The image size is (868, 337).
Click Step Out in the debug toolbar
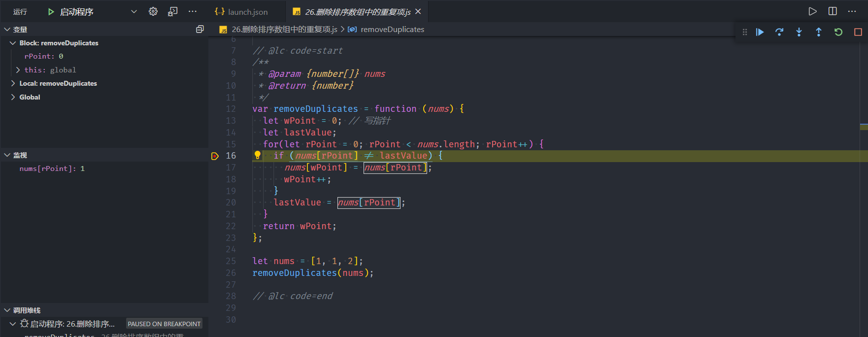[x=819, y=32]
